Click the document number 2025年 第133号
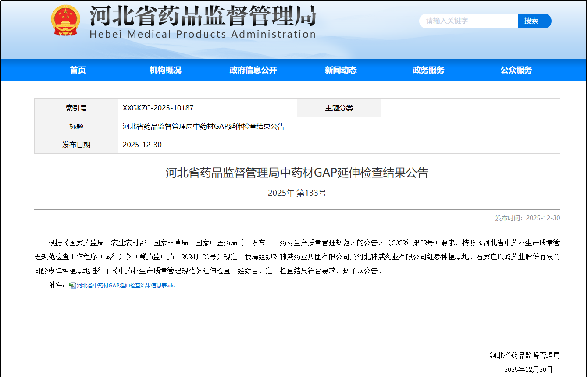The width and height of the screenshot is (588, 378). point(297,193)
